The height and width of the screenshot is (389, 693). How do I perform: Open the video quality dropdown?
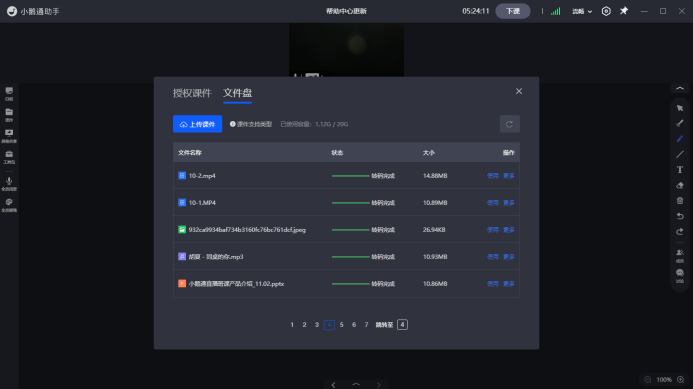point(582,11)
